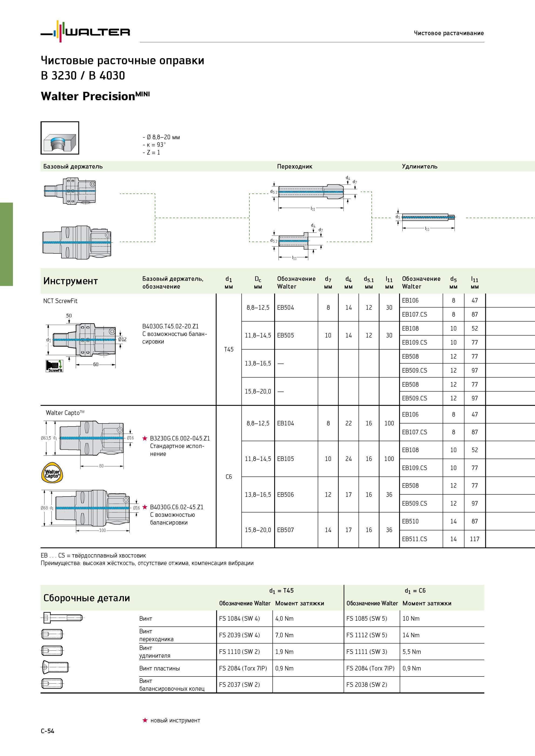
Task: Click the ScrewFit thread symbol icon
Action: coord(54,366)
